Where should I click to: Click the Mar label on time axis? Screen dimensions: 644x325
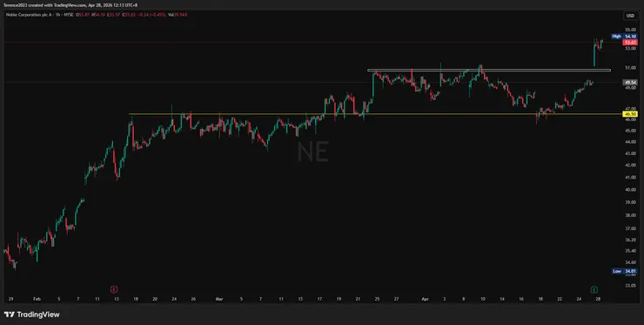[x=218, y=299]
